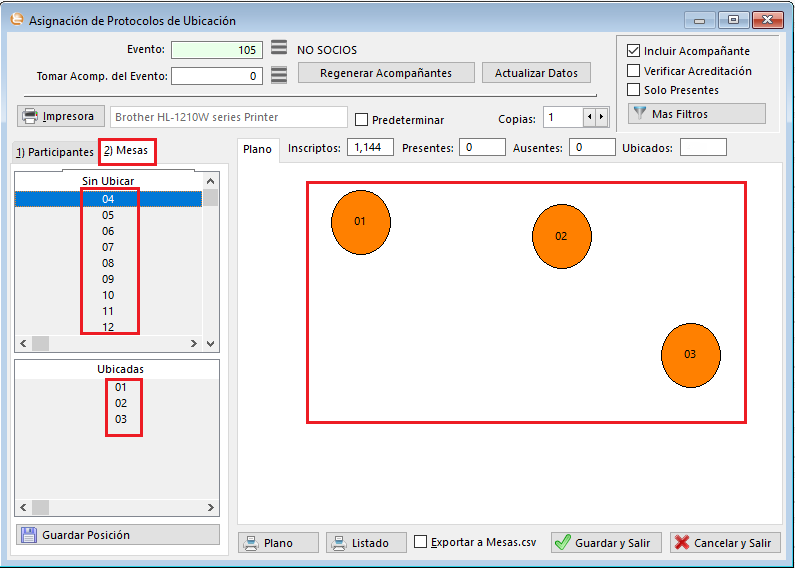The height and width of the screenshot is (568, 795).
Task: Click Guardar Posición floppy disk button
Action: tap(118, 535)
